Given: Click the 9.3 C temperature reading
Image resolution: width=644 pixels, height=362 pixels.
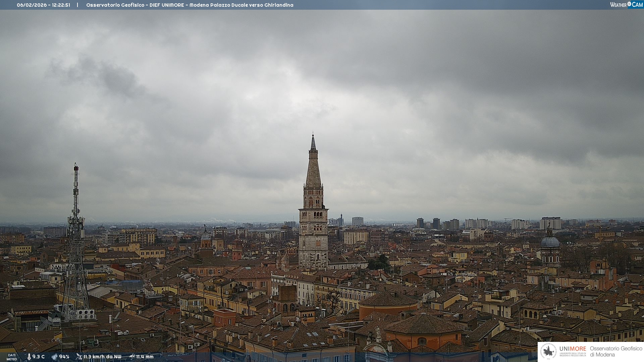Looking at the screenshot, I should pyautogui.click(x=39, y=357).
